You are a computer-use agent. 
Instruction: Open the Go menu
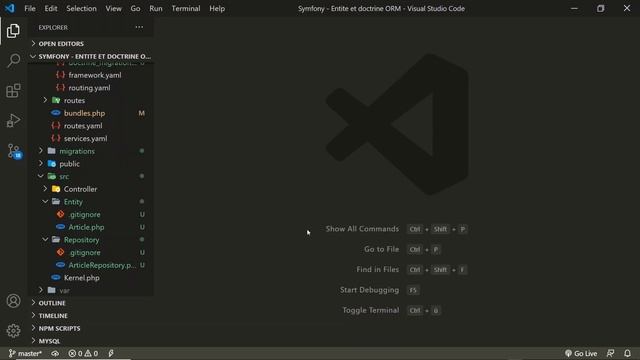(x=136, y=8)
